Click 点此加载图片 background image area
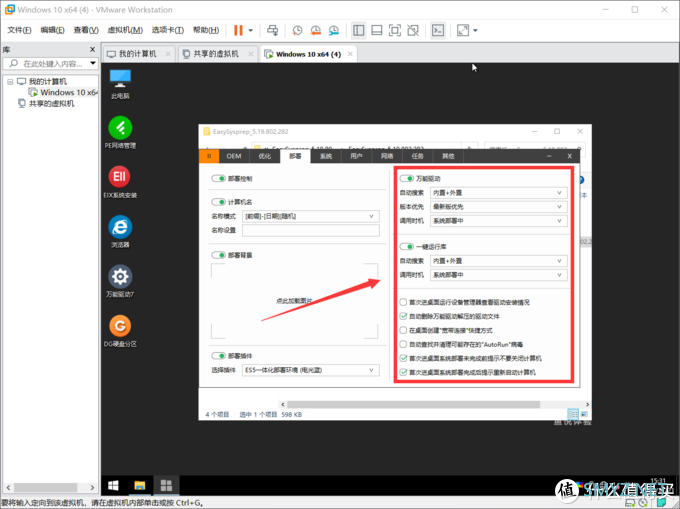 coord(294,301)
